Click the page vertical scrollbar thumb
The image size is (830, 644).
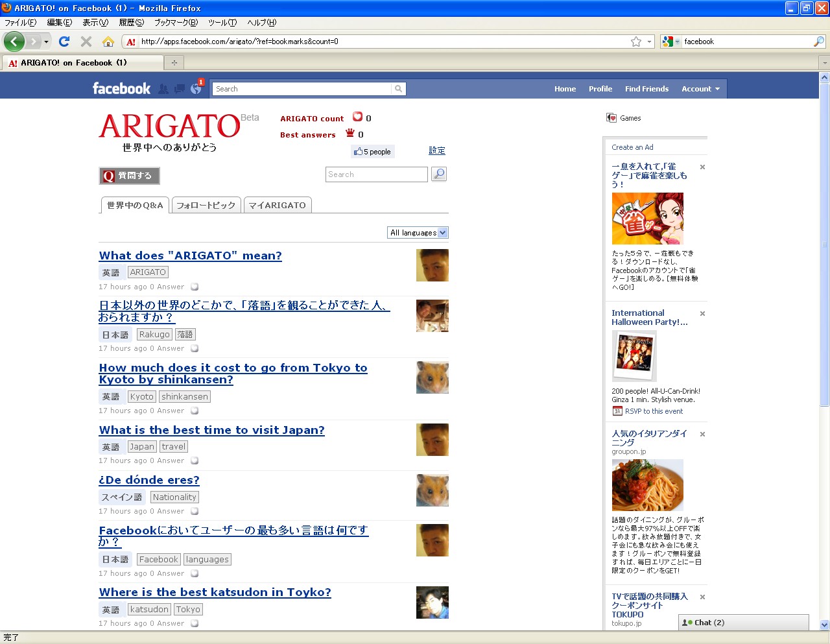[824, 244]
